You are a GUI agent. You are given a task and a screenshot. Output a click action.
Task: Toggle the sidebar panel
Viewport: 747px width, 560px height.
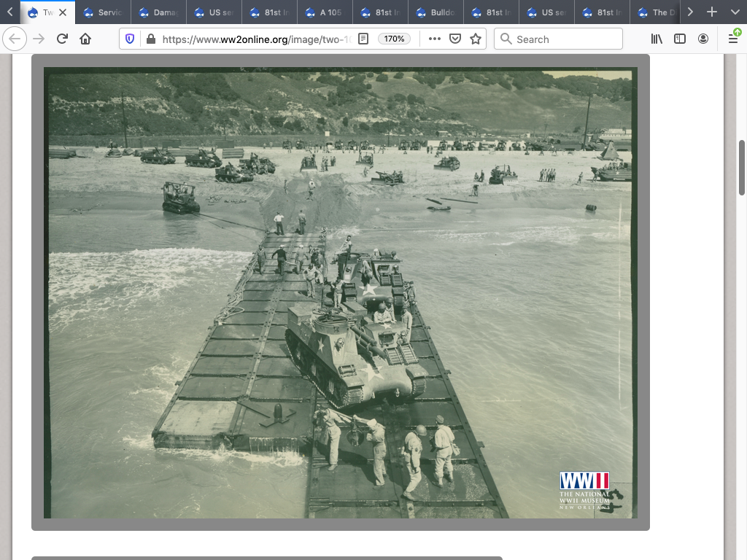(x=680, y=39)
